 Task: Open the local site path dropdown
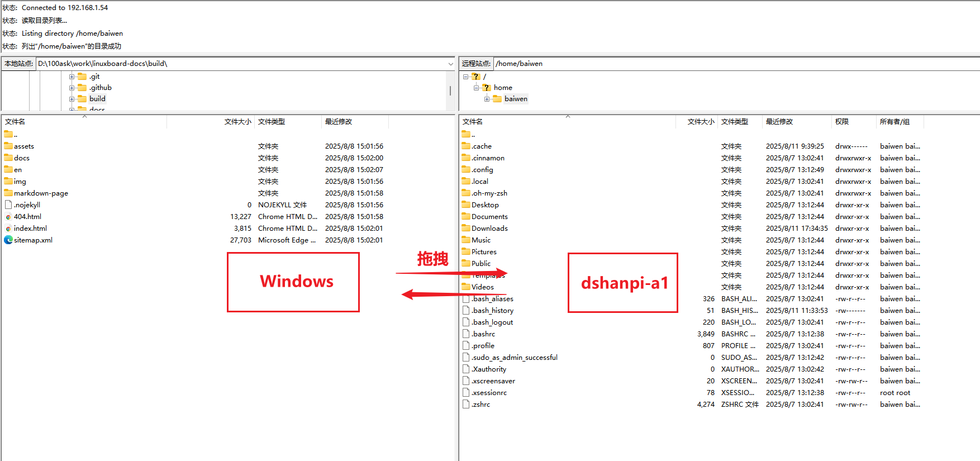point(450,64)
